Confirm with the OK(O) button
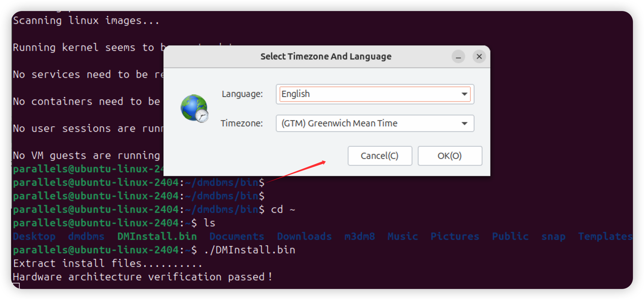This screenshot has height=300, width=644. [x=450, y=156]
